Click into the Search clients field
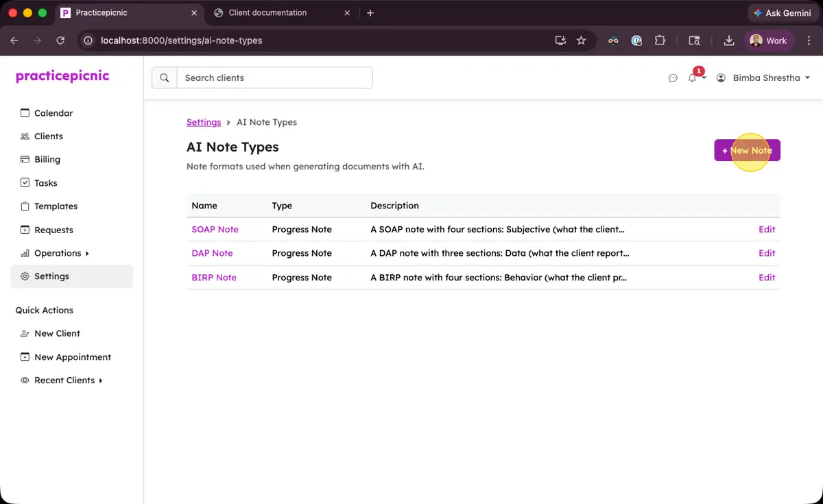The height and width of the screenshot is (504, 823). tap(274, 77)
